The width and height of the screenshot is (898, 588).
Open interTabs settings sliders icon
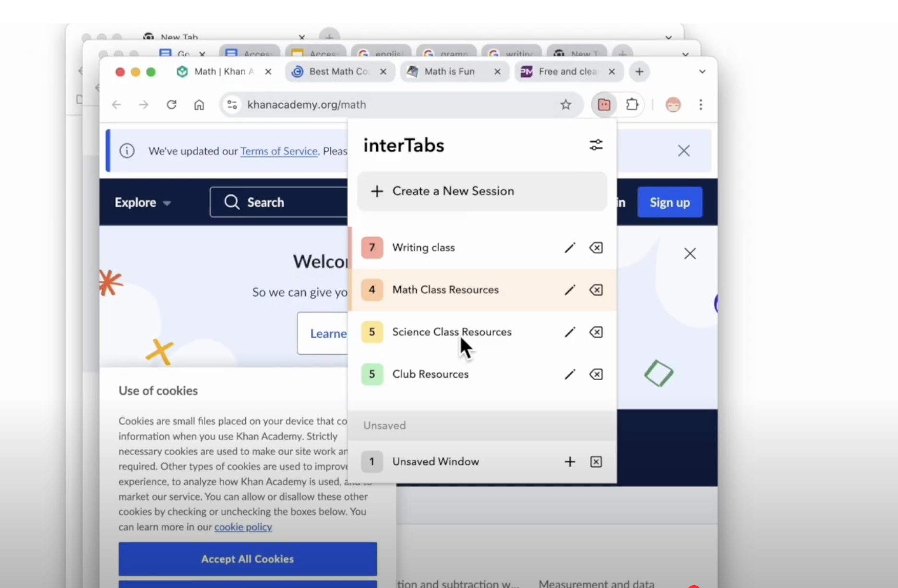click(596, 145)
